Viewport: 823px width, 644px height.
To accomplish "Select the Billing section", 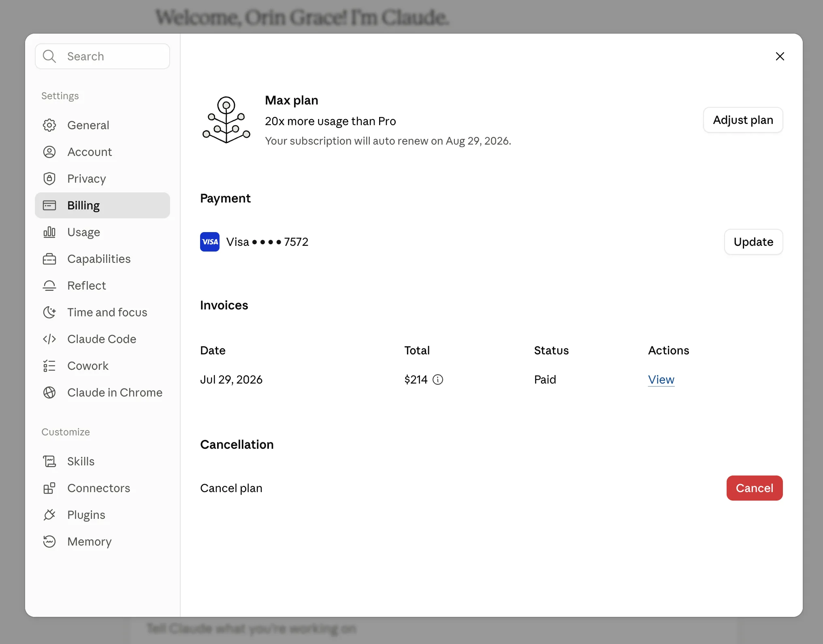I will point(102,205).
